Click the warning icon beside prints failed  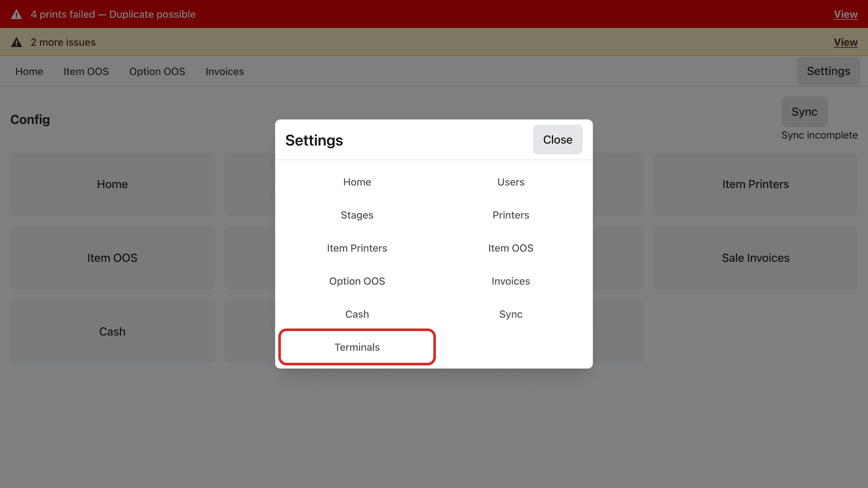pyautogui.click(x=17, y=14)
